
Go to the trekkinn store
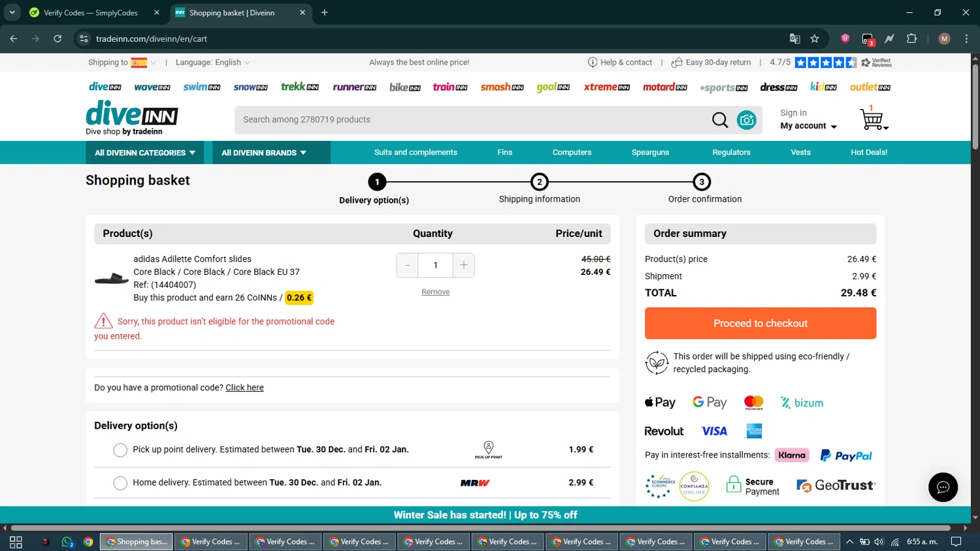coord(300,87)
